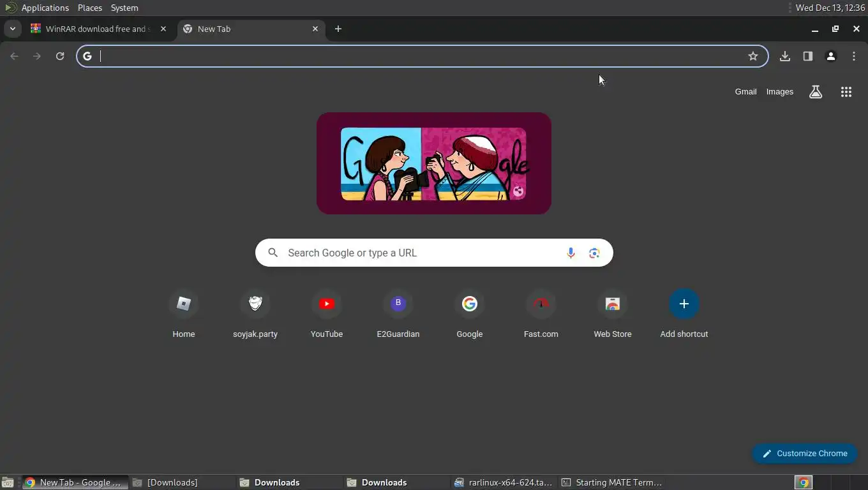Bookmark this tab with the star icon
Screen dimensions: 868x490
tap(753, 56)
